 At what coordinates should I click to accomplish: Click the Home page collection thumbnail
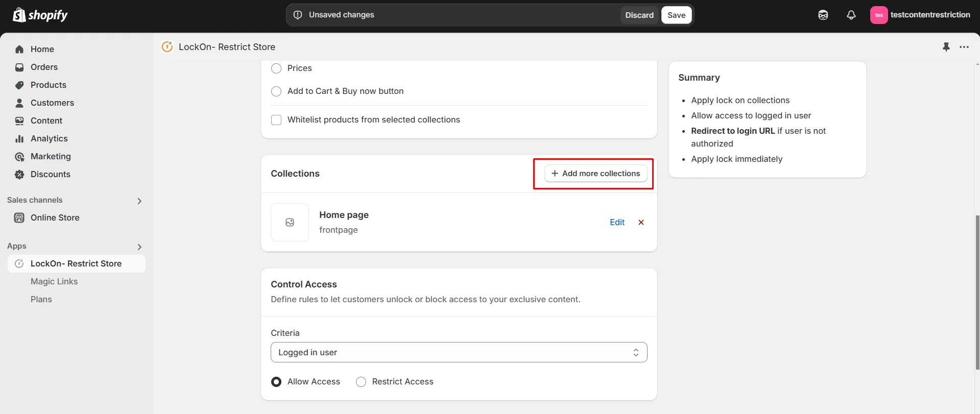coord(290,222)
